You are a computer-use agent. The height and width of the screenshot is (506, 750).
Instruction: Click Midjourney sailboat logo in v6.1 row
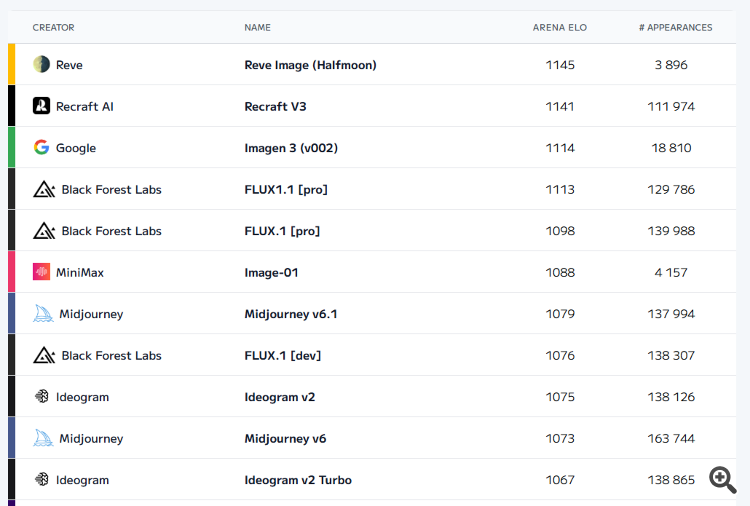(43, 314)
